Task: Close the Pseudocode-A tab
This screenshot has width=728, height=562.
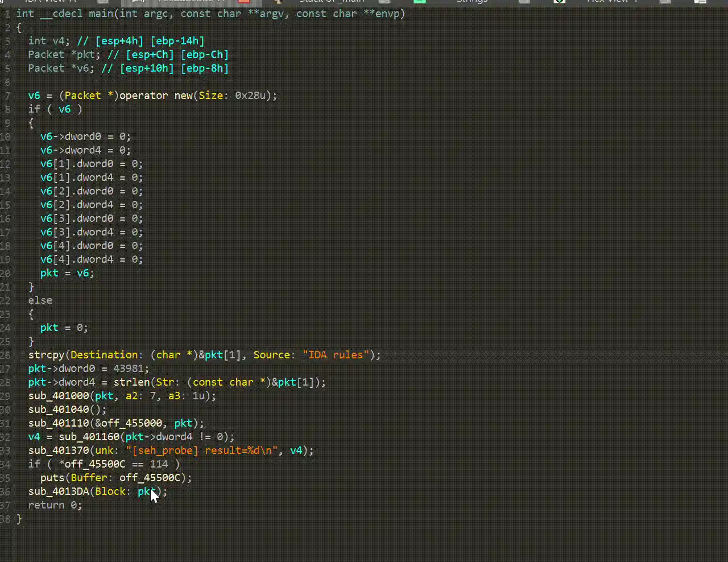Action: [x=245, y=2]
